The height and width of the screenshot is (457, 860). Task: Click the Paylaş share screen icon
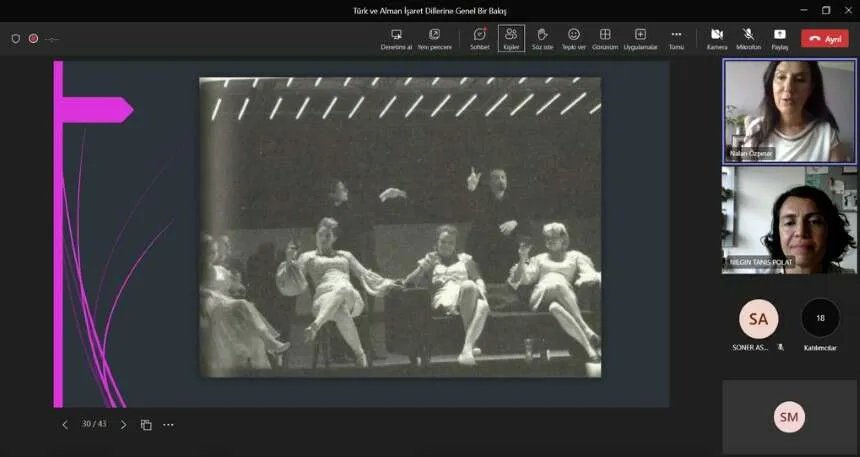pos(780,35)
